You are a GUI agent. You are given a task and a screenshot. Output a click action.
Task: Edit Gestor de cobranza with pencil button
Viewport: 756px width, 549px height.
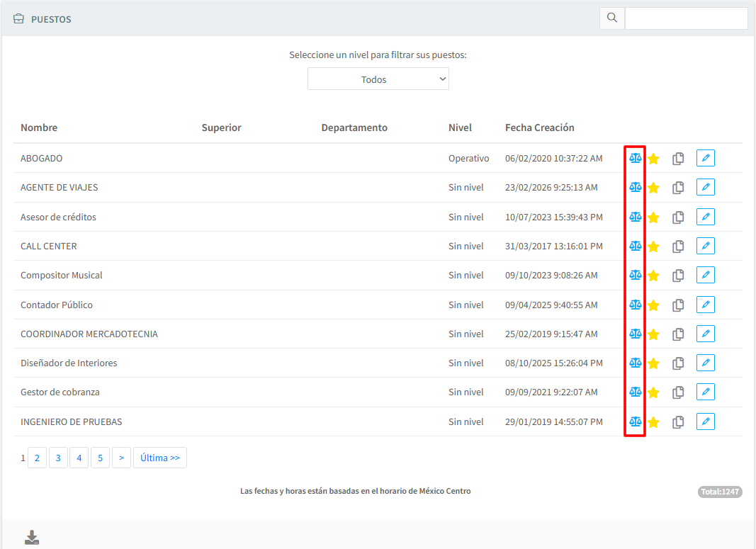705,392
